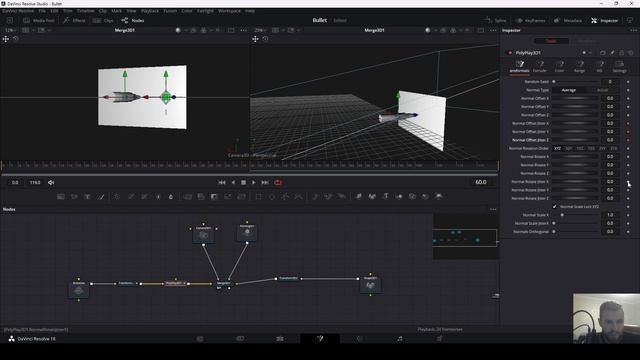The width and height of the screenshot is (640, 360).
Task: Select the Merge3D1 node
Action: tap(223, 283)
